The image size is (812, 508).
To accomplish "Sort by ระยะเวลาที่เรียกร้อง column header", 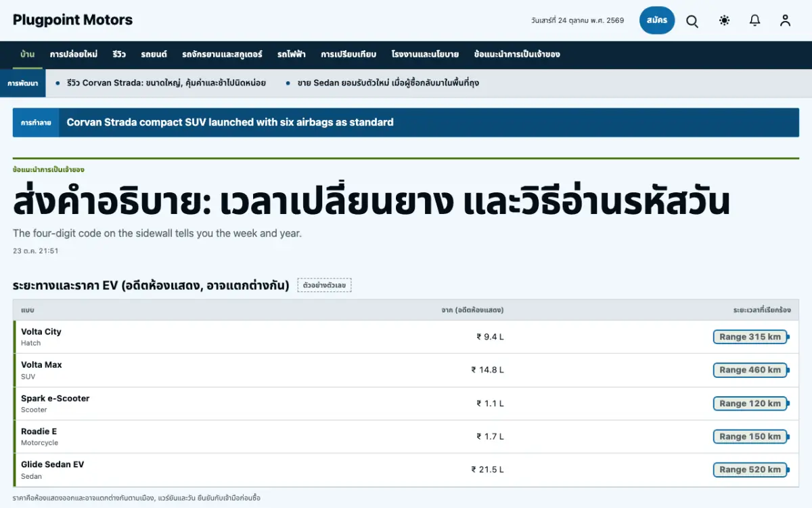I will click(762, 310).
